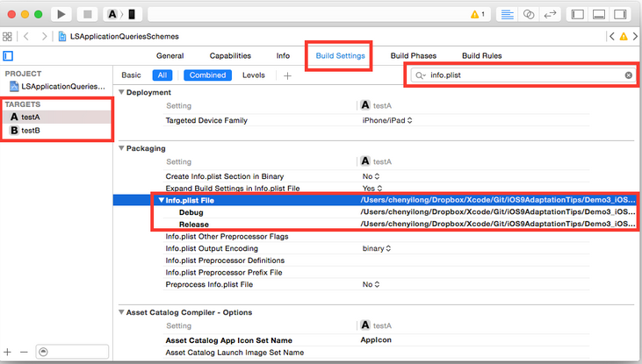The image size is (642, 364).
Task: Open the Build Phases tab
Action: click(x=413, y=55)
